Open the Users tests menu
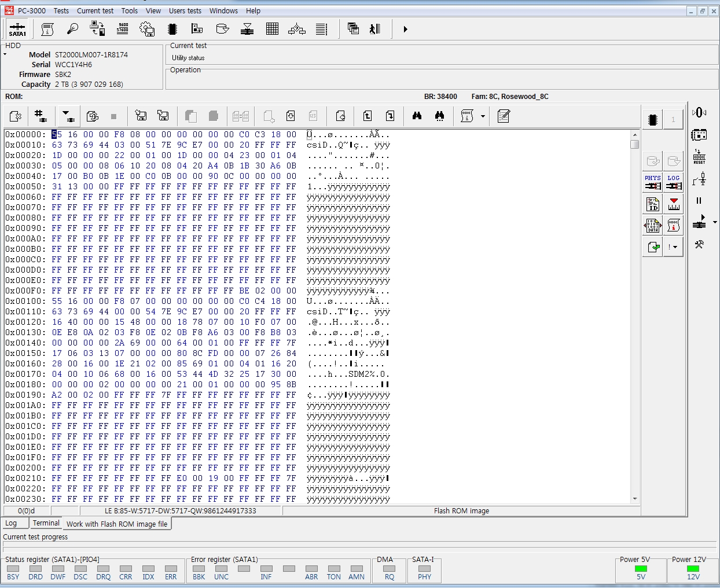Screen dimensions: 720x588 coord(185,10)
